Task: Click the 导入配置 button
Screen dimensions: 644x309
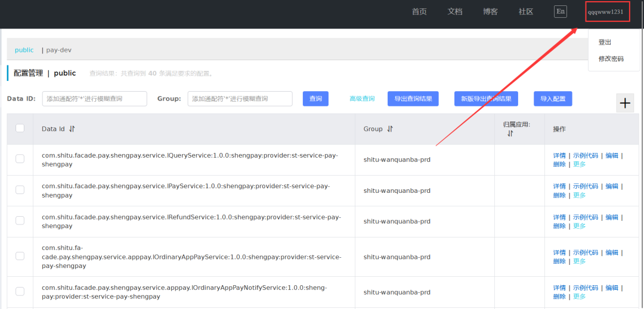Action: click(x=553, y=99)
